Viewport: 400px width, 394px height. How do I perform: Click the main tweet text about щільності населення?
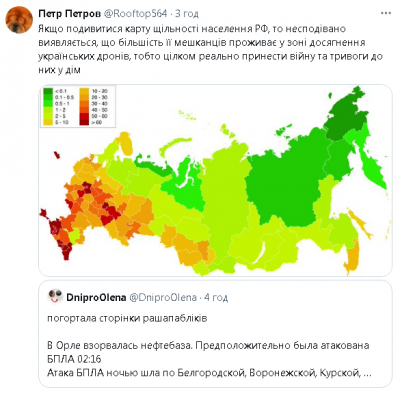[210, 49]
